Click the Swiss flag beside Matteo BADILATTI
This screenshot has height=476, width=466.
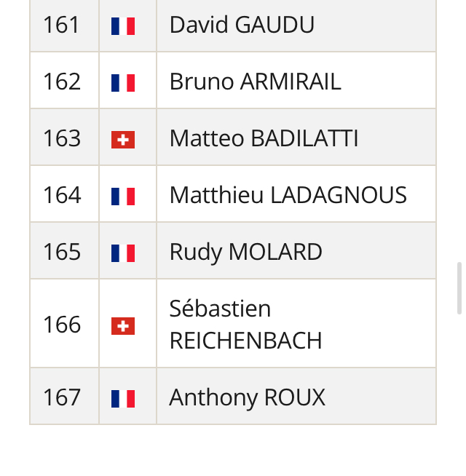[123, 139]
